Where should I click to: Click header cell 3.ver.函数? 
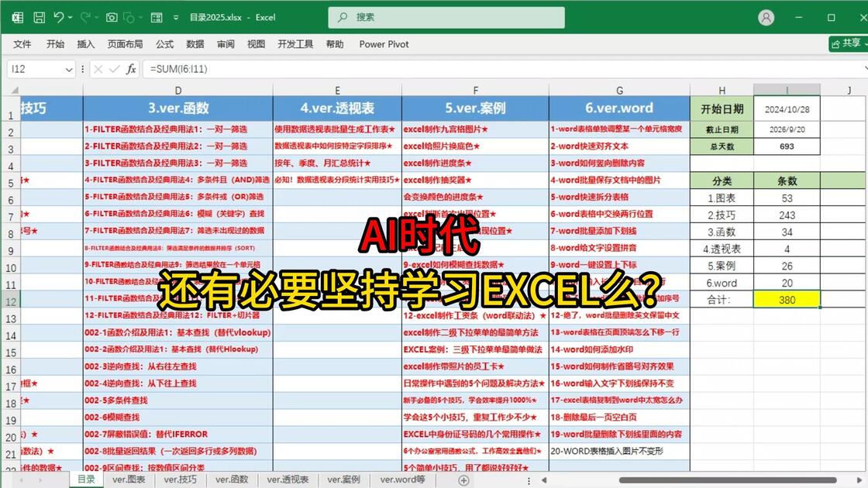point(177,108)
